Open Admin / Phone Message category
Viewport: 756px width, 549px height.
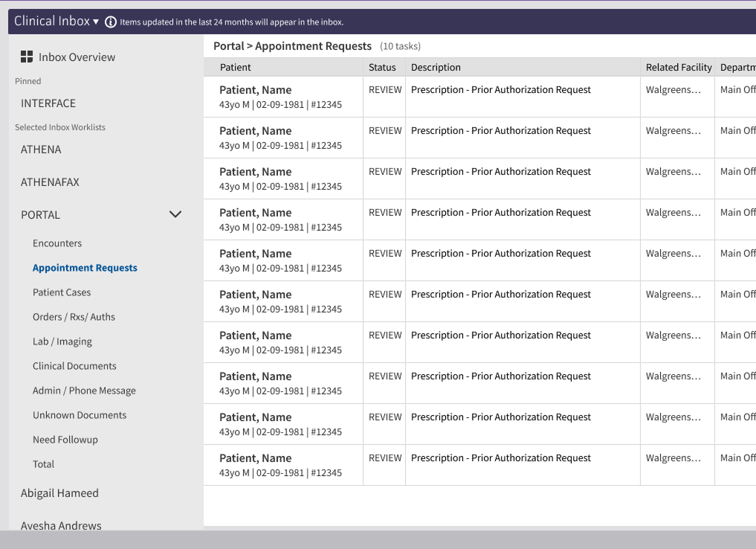(85, 391)
